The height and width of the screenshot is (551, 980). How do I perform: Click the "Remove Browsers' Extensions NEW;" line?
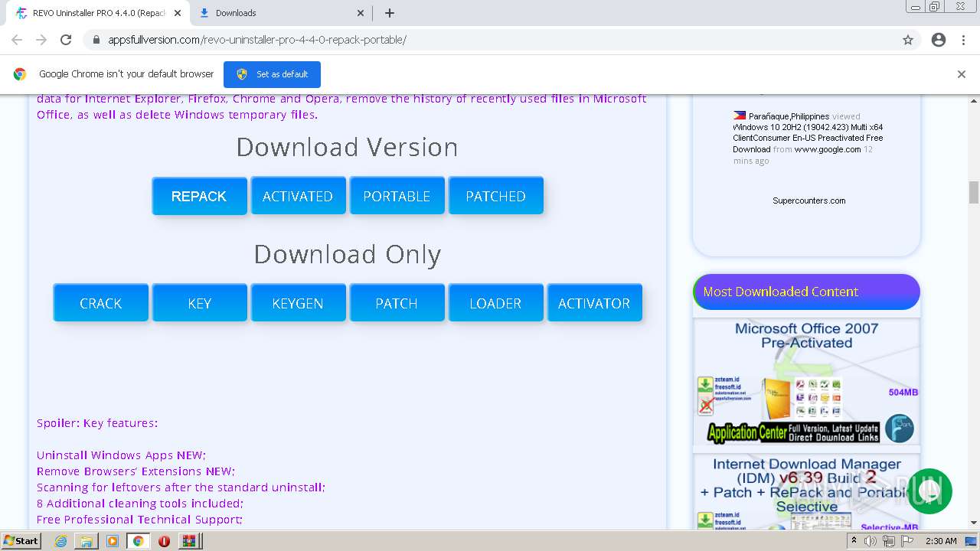136,471
